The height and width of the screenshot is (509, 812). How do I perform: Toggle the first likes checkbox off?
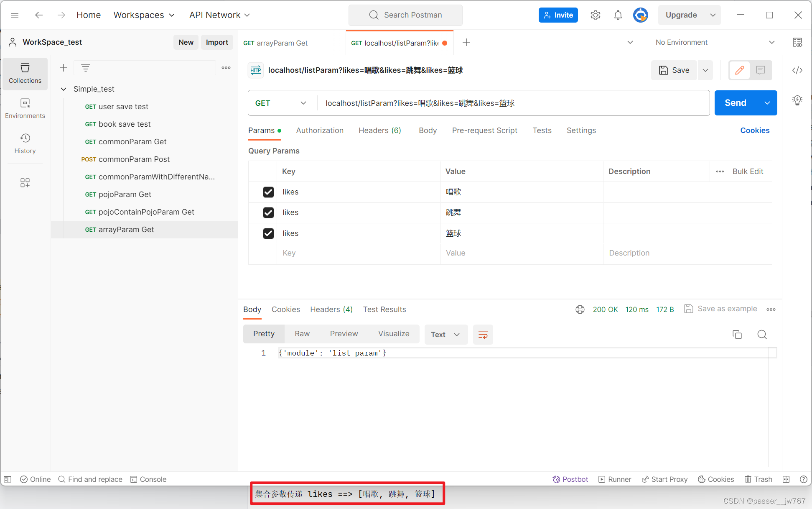point(268,192)
